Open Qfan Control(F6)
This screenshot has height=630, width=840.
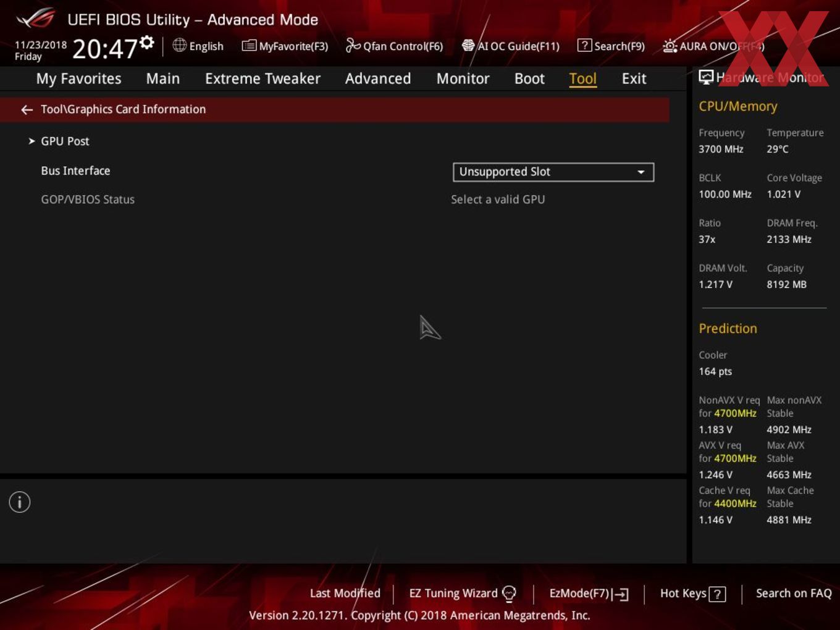tap(394, 46)
